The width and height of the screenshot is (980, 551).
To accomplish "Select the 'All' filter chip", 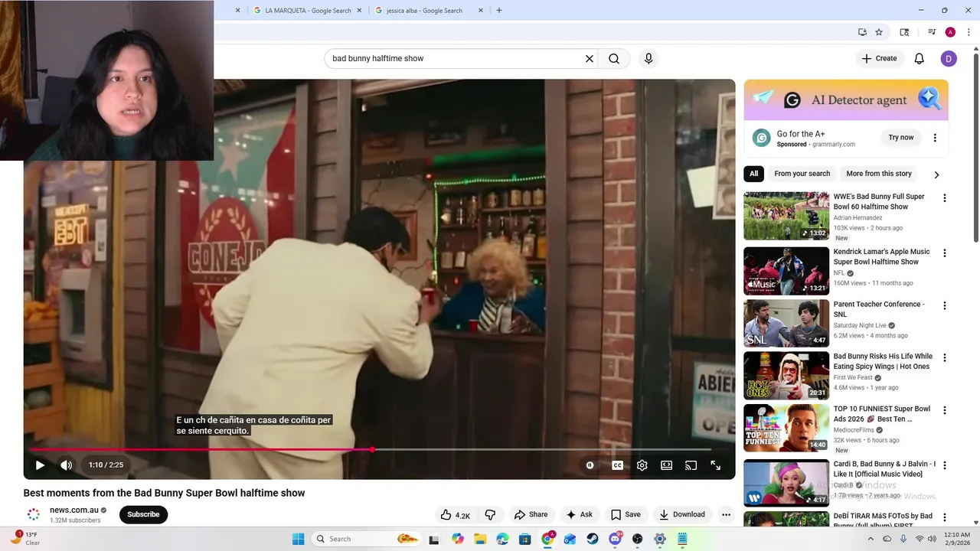I will (754, 174).
